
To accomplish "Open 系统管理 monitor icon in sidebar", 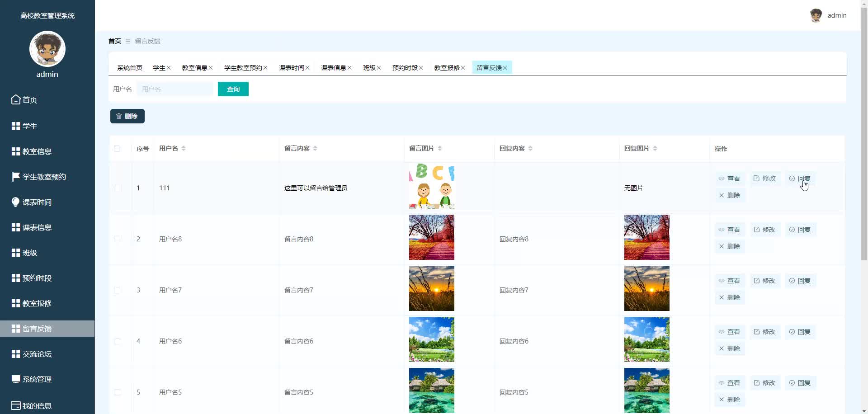I will [x=16, y=379].
